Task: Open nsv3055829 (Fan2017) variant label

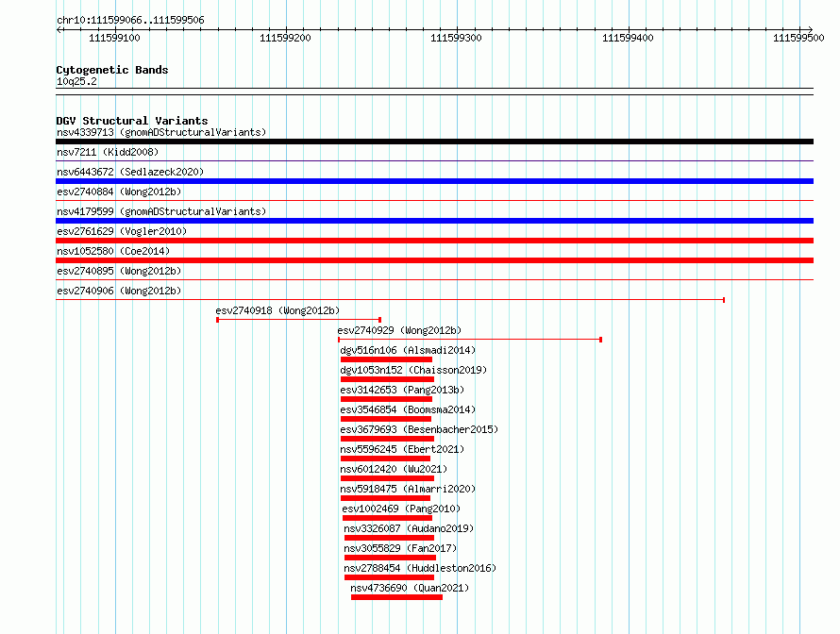Action: tap(400, 548)
